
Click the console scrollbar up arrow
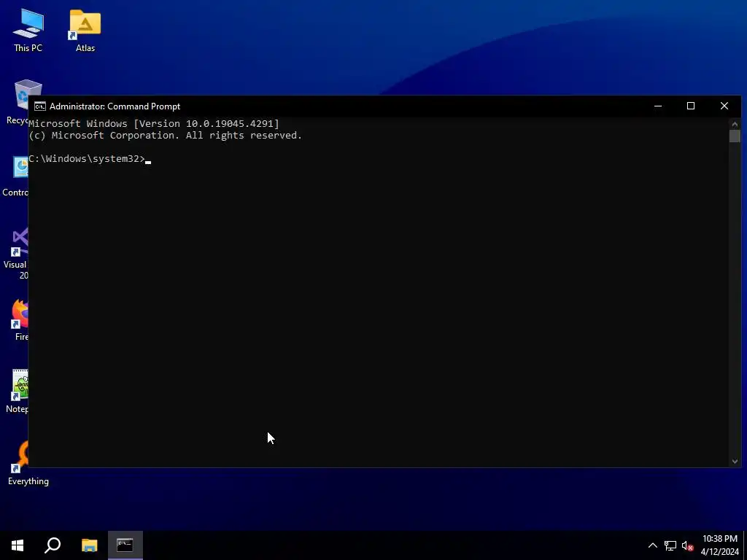pos(735,124)
